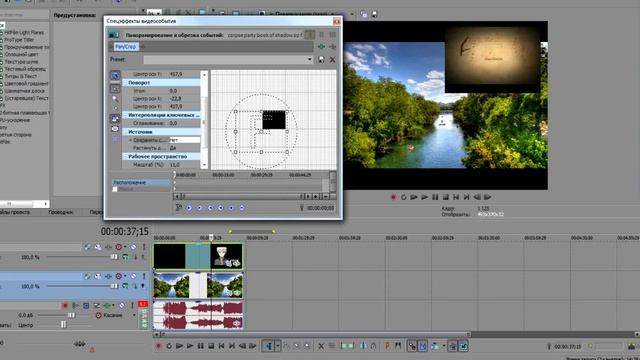Open Track Motion on the top video track

click(x=98, y=247)
